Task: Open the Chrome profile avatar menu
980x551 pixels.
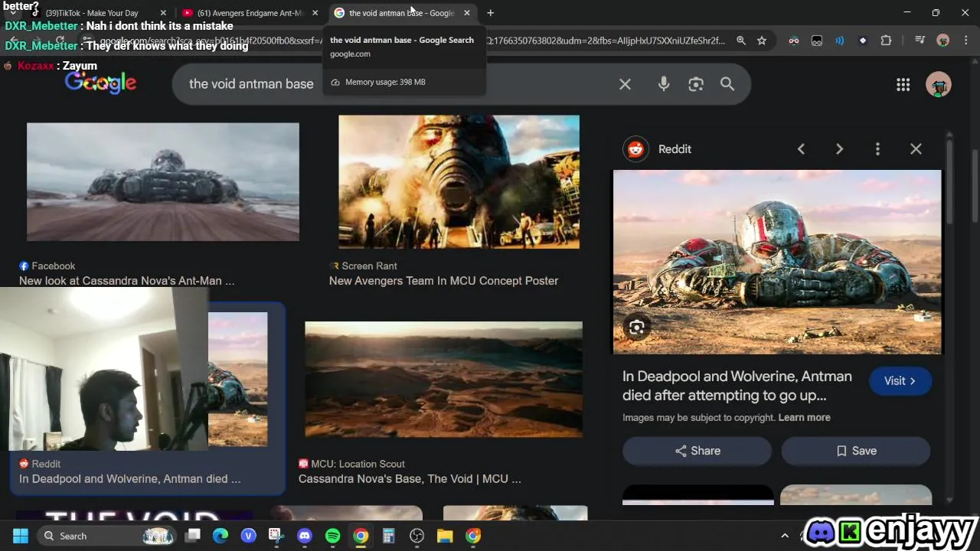Action: click(x=943, y=41)
